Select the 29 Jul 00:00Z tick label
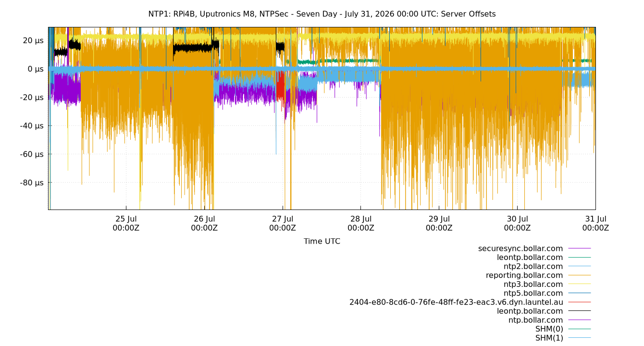644x346 pixels. tap(439, 223)
